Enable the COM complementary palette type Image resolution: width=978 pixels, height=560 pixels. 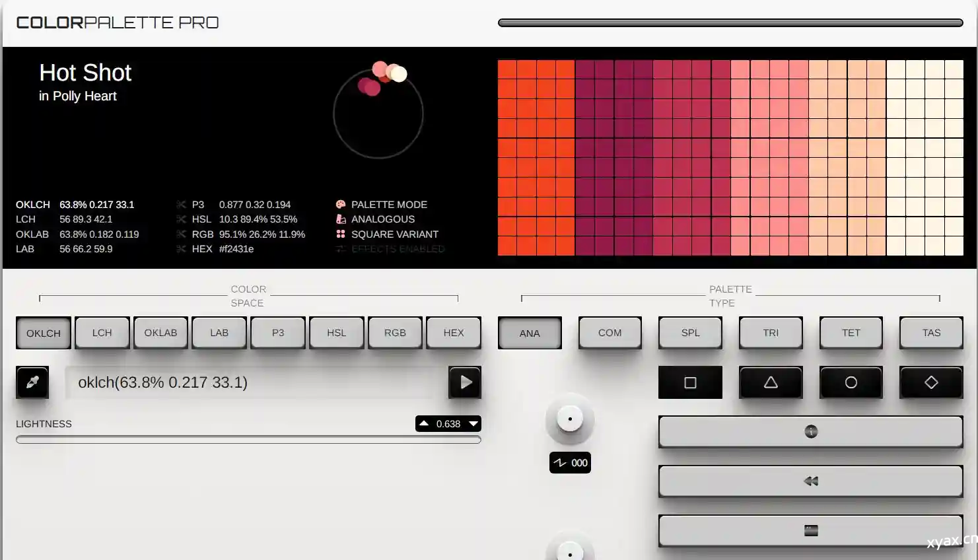(x=610, y=333)
